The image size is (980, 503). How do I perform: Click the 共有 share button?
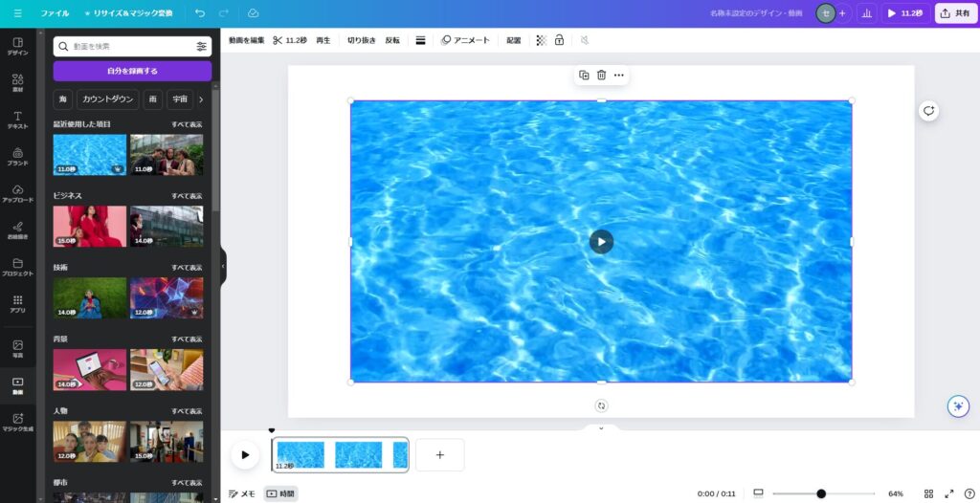tap(956, 13)
